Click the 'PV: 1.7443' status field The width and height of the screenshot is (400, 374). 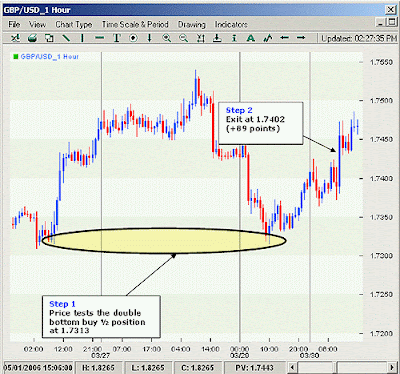[255, 368]
